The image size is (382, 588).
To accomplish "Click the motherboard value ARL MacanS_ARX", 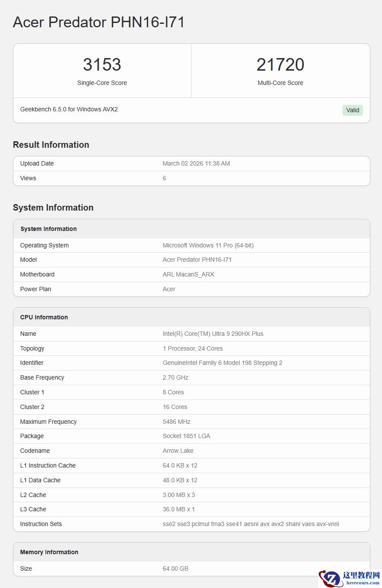I will click(x=188, y=274).
